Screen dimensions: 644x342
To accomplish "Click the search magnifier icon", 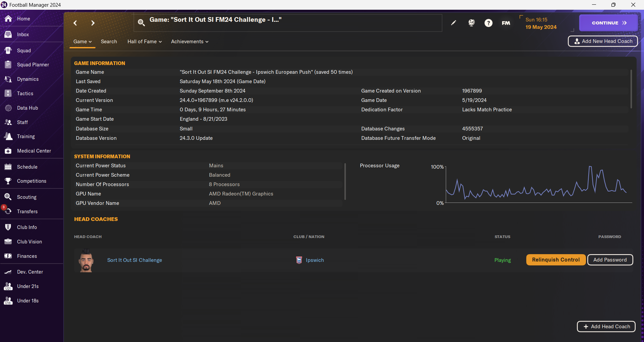I will tap(141, 22).
